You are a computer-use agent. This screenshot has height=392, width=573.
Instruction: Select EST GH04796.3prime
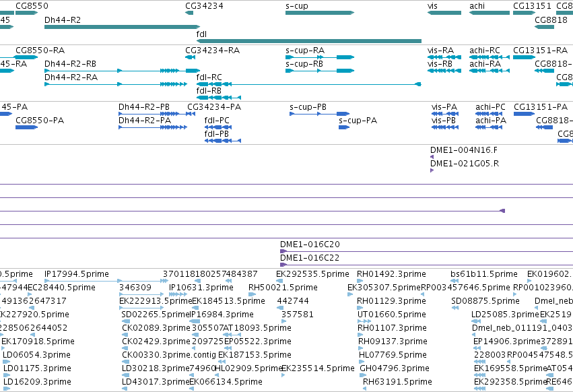(395, 368)
